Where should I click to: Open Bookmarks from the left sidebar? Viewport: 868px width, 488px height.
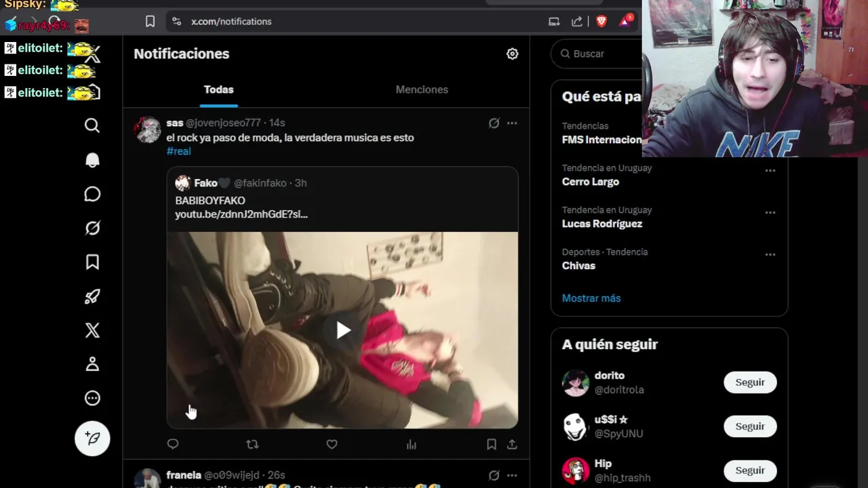(92, 262)
